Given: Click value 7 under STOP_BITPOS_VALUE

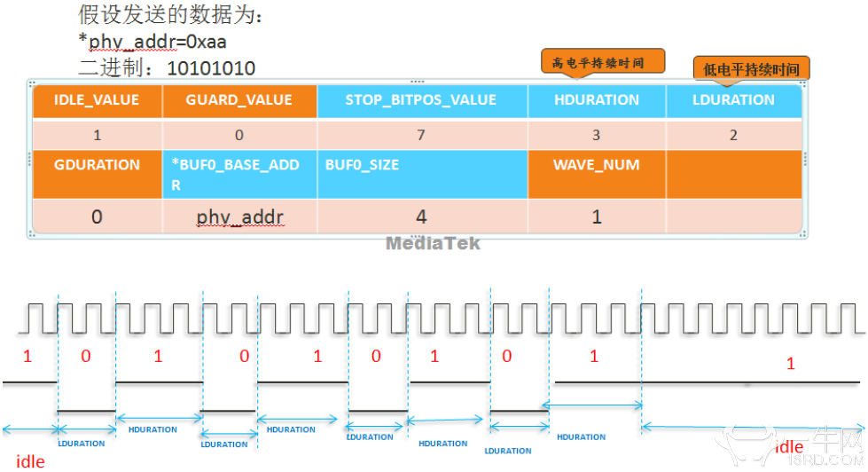Looking at the screenshot, I should coord(422,135).
